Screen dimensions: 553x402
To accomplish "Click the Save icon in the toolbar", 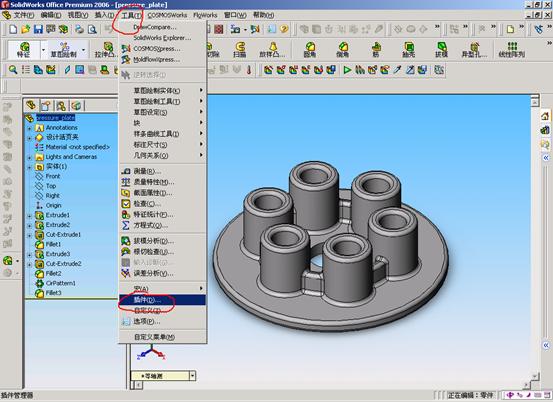I will 38,29.
